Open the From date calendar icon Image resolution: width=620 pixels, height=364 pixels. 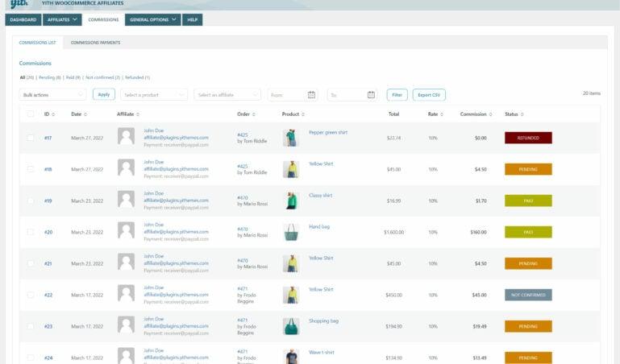(311, 95)
